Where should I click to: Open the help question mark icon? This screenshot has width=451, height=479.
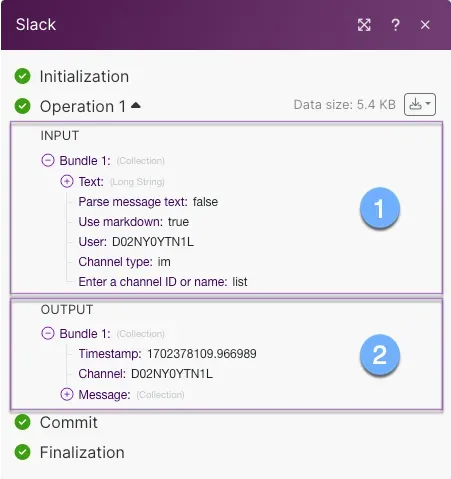click(395, 25)
